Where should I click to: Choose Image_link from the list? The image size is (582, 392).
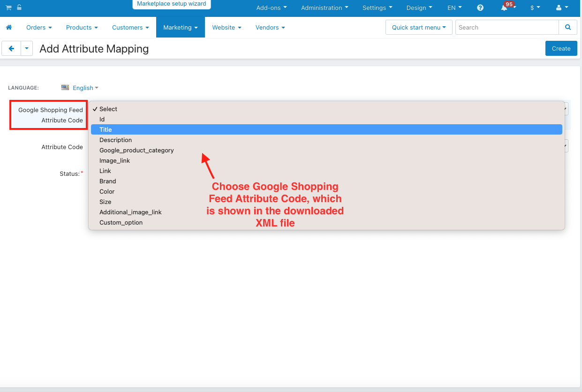click(326, 160)
